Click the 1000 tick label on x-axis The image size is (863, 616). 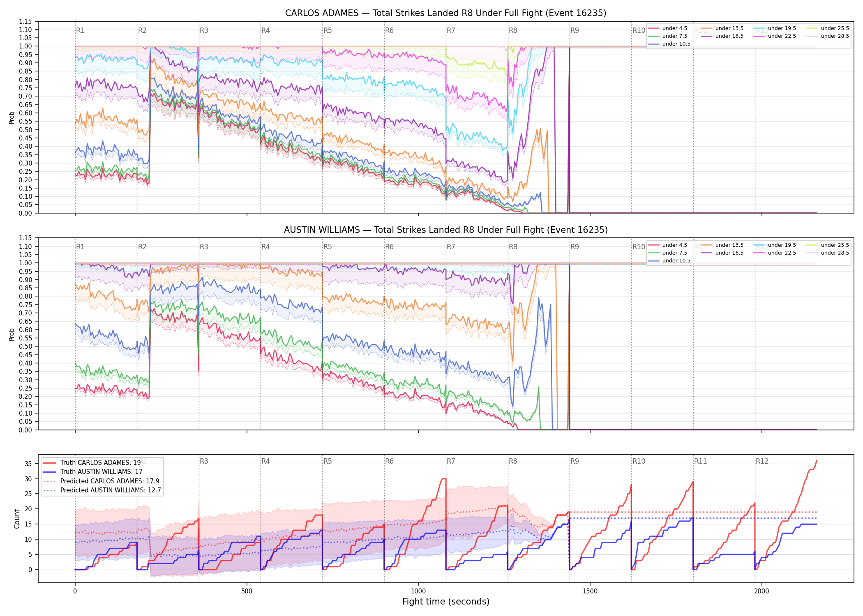point(418,591)
